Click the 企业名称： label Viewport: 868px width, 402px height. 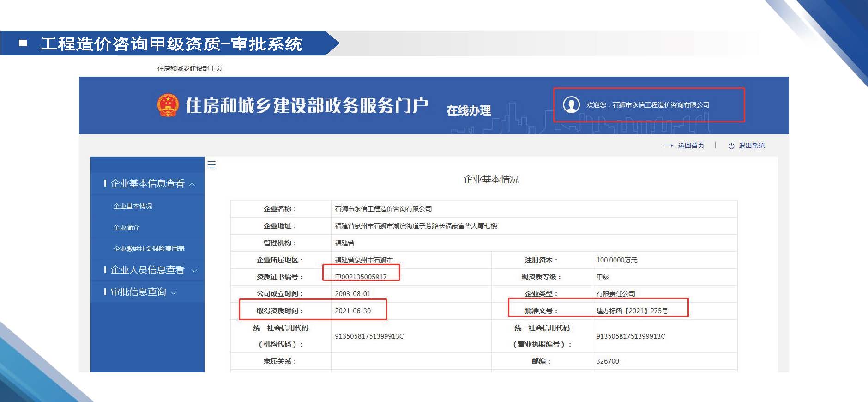pyautogui.click(x=280, y=209)
